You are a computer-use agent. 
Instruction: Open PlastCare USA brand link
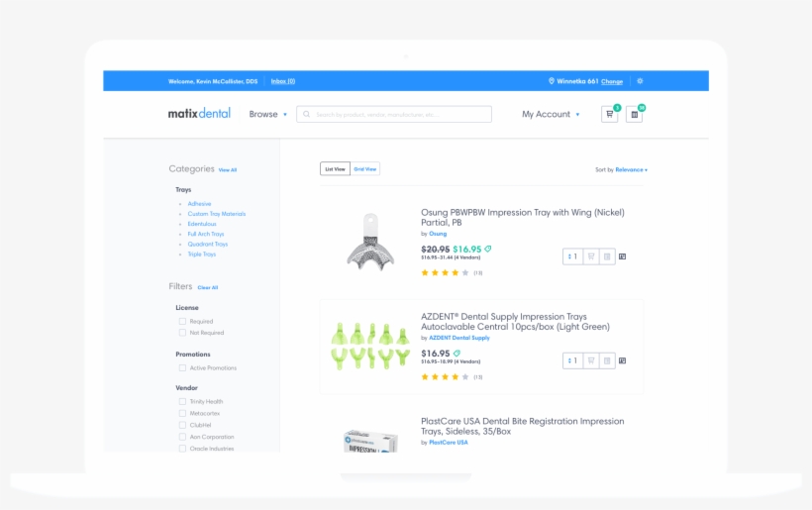(x=449, y=443)
